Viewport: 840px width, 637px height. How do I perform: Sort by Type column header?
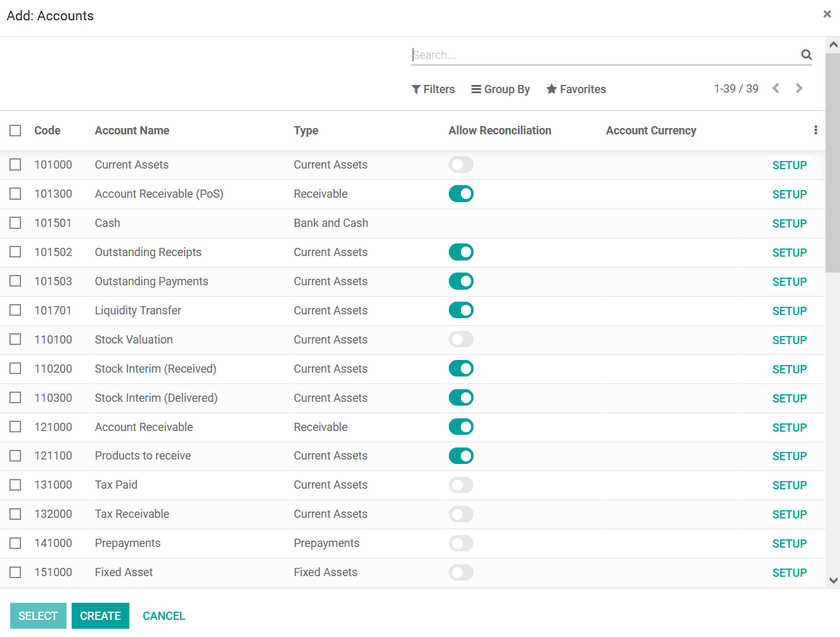click(x=306, y=131)
